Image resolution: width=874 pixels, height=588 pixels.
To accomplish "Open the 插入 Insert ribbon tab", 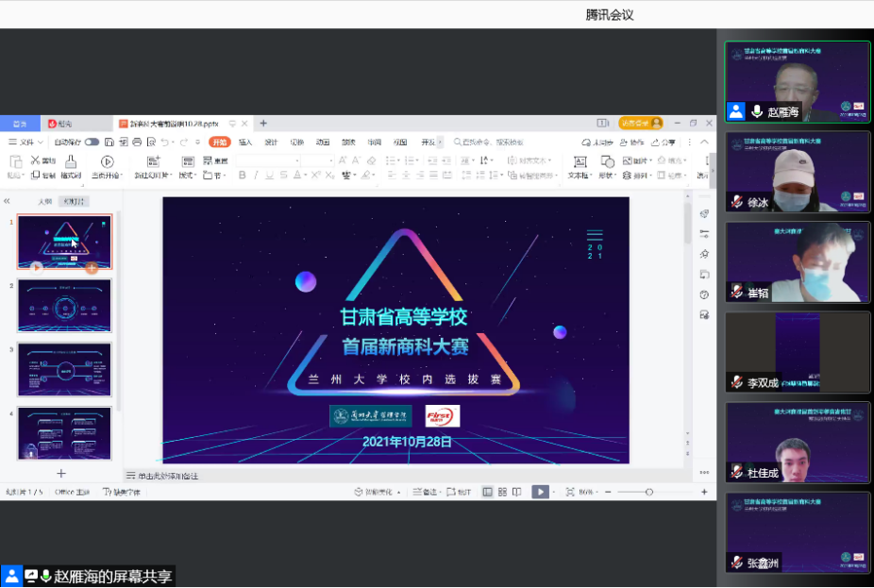I will [245, 142].
